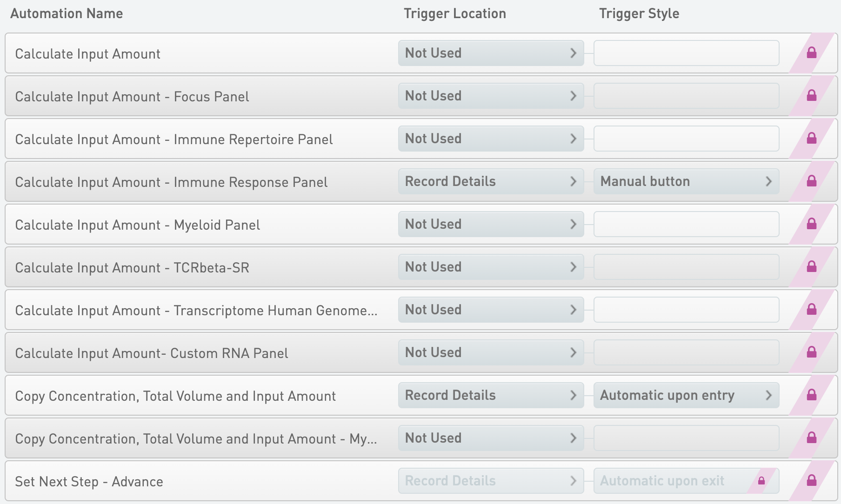Screen dimensions: 841x504
Task: Click lock icon on Custom RNA Panel row
Action: 812,352
